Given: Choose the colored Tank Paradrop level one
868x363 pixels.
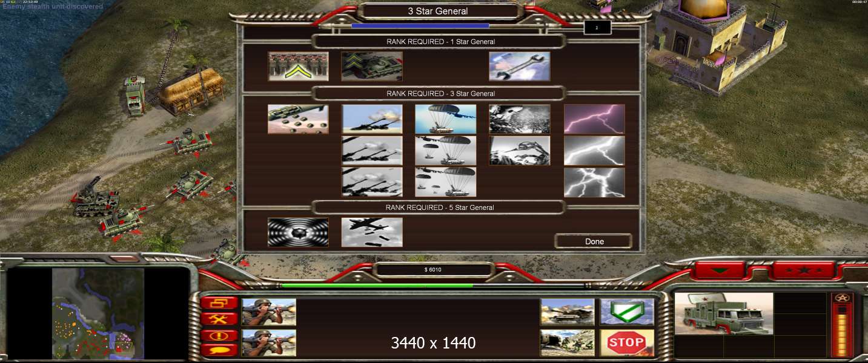Looking at the screenshot, I should pyautogui.click(x=446, y=119).
